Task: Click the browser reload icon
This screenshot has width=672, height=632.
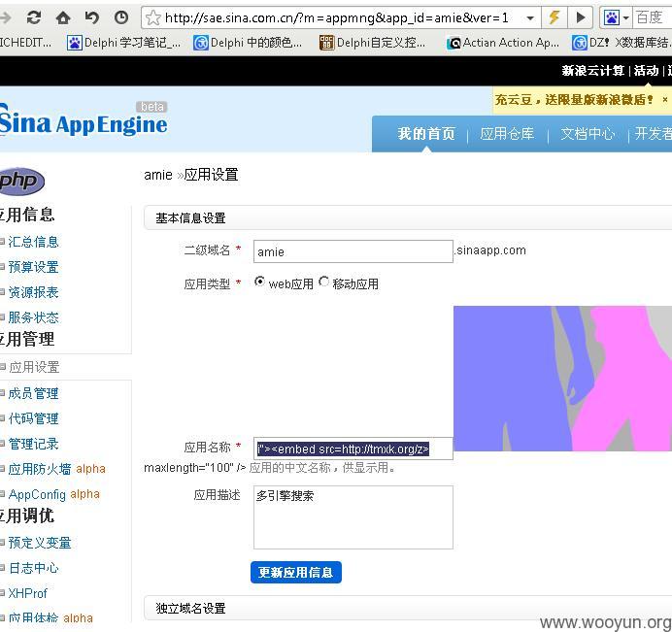Action: pyautogui.click(x=34, y=17)
